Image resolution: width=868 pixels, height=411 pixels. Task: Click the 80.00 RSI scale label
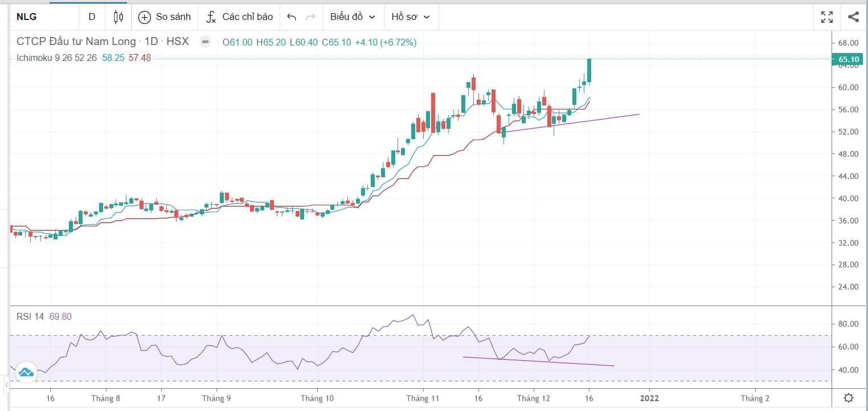click(848, 324)
